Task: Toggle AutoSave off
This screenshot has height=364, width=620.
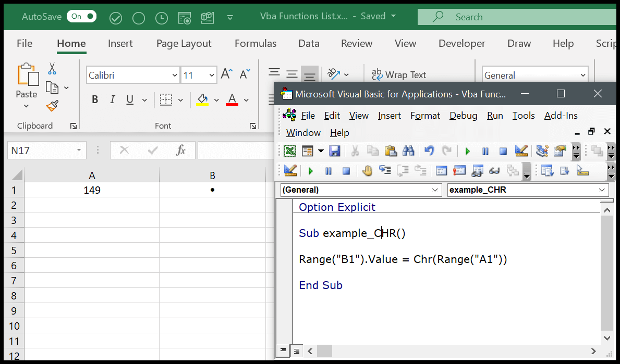Action: click(81, 16)
